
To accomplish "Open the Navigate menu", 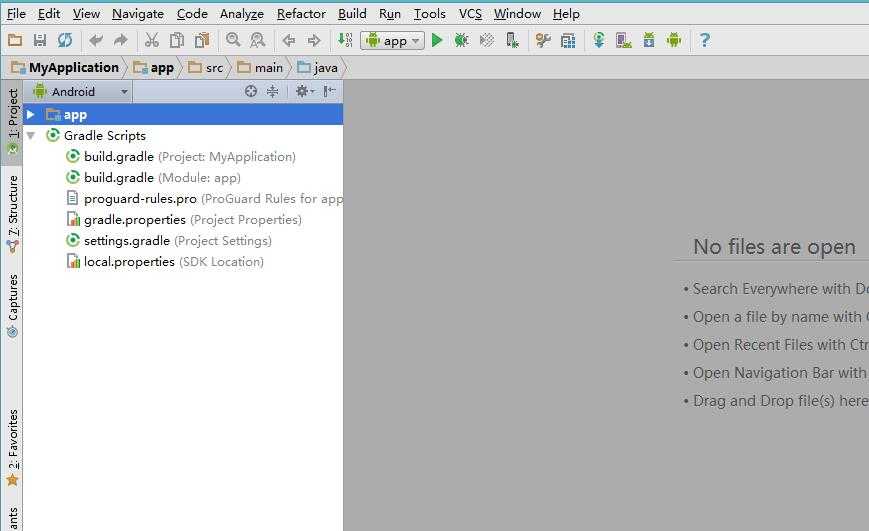I will (138, 14).
